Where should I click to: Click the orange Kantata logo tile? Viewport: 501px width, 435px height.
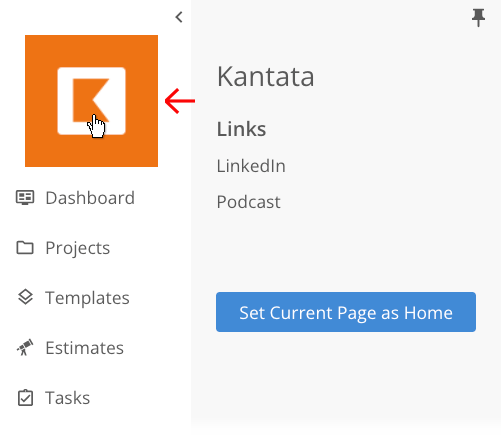[x=91, y=101]
